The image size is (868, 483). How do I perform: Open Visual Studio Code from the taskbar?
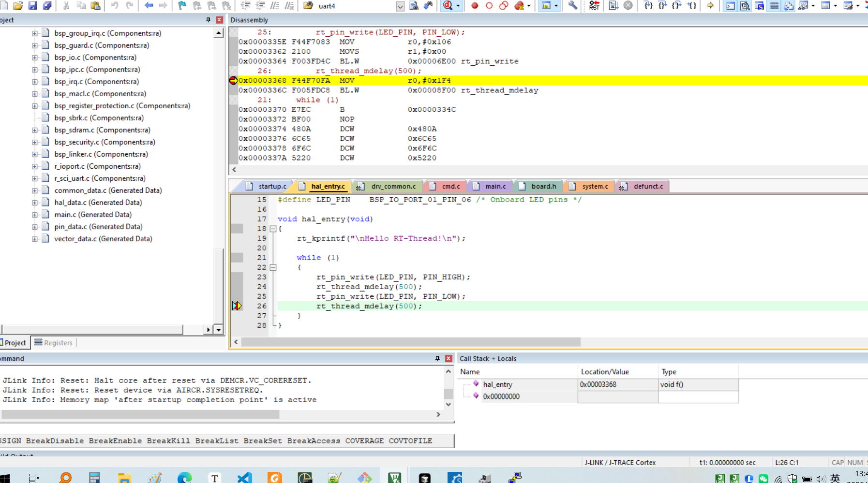point(245,478)
